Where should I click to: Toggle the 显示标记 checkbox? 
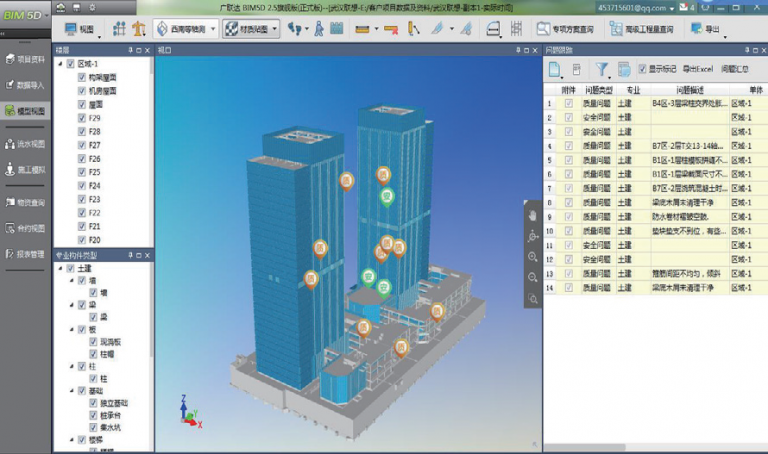click(642, 69)
